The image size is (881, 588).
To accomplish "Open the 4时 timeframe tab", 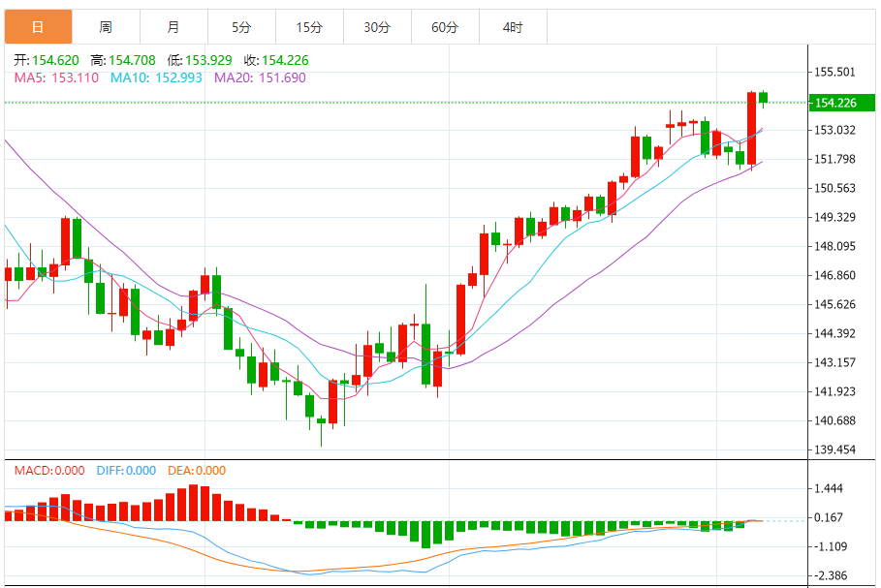I will (513, 27).
